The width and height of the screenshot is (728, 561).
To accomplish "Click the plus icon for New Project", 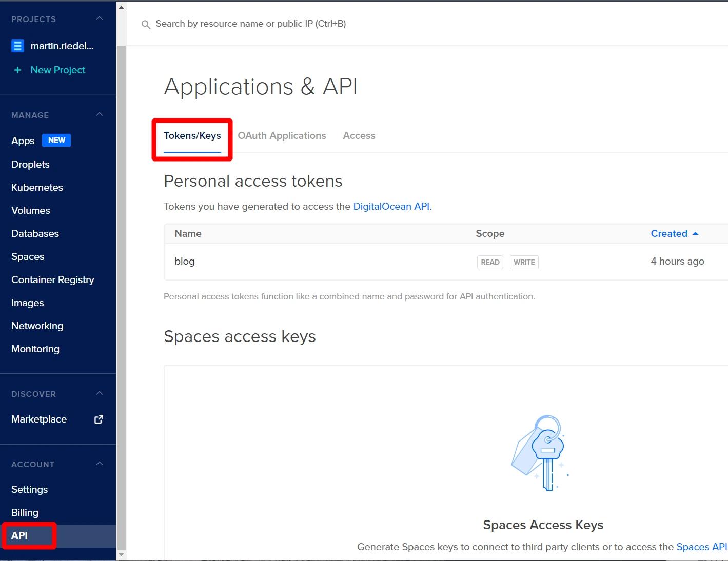I will point(17,70).
